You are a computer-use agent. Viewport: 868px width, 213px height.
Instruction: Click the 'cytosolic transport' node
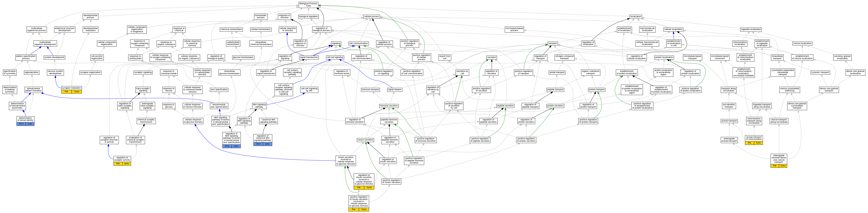(x=820, y=72)
